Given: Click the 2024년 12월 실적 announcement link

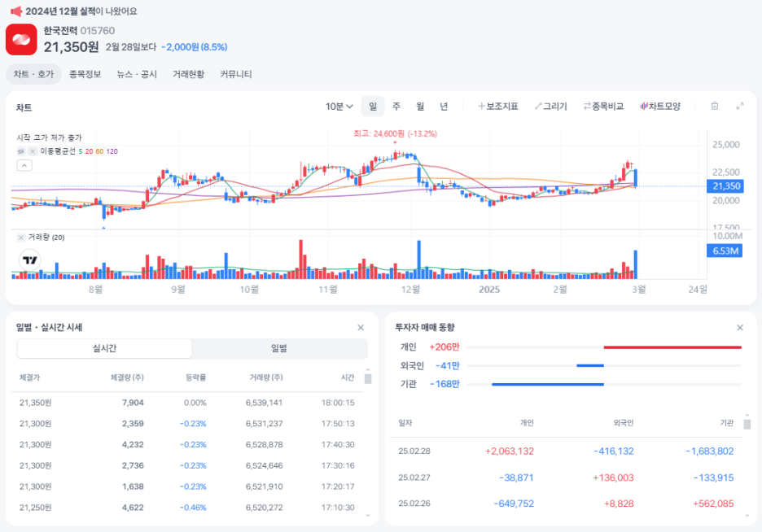Looking at the screenshot, I should point(81,11).
